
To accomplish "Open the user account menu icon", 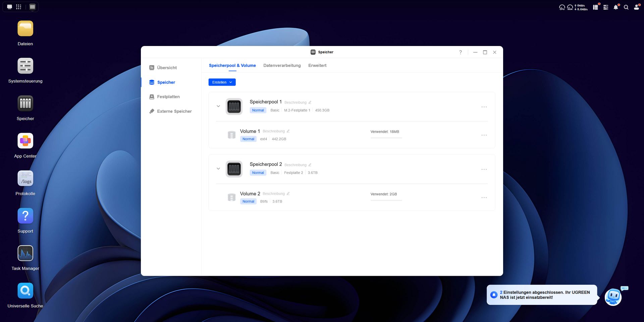I will [x=636, y=7].
